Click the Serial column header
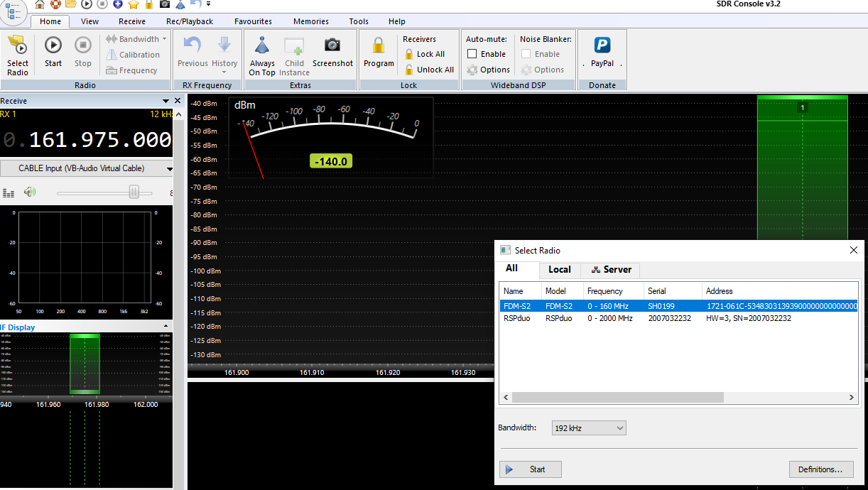This screenshot has height=490, width=868. (673, 291)
